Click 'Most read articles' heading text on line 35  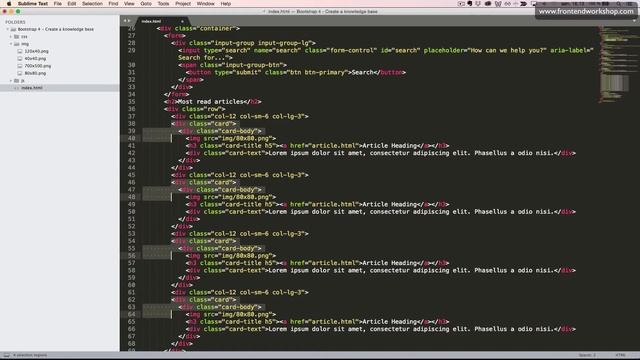point(211,102)
